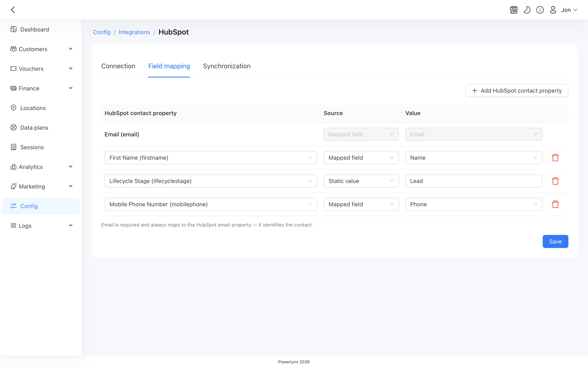Image resolution: width=588 pixels, height=368 pixels.
Task: Open Lifecycle Stage property dropdown
Action: 211,181
